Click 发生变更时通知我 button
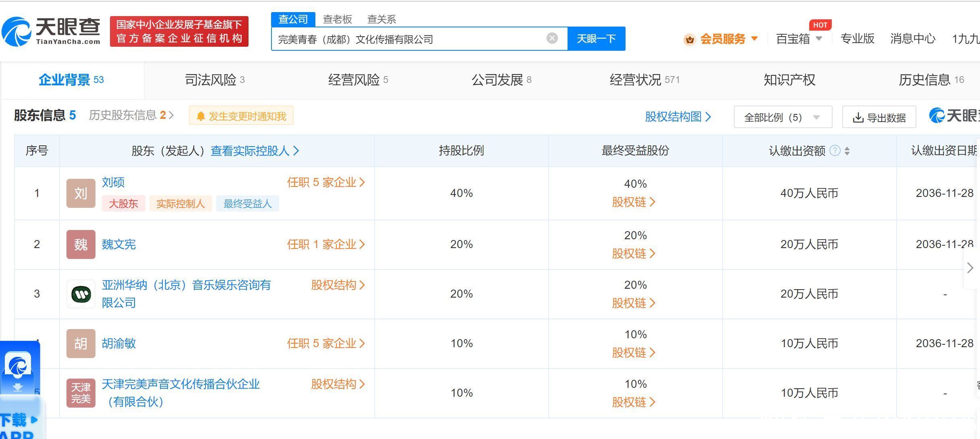Image resolution: width=980 pixels, height=439 pixels. click(241, 116)
